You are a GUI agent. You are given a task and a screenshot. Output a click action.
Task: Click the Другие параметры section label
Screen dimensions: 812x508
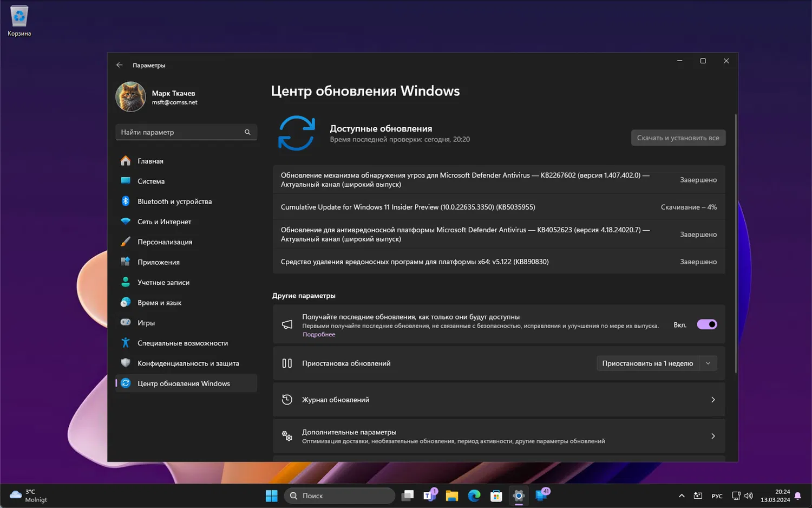pyautogui.click(x=304, y=296)
